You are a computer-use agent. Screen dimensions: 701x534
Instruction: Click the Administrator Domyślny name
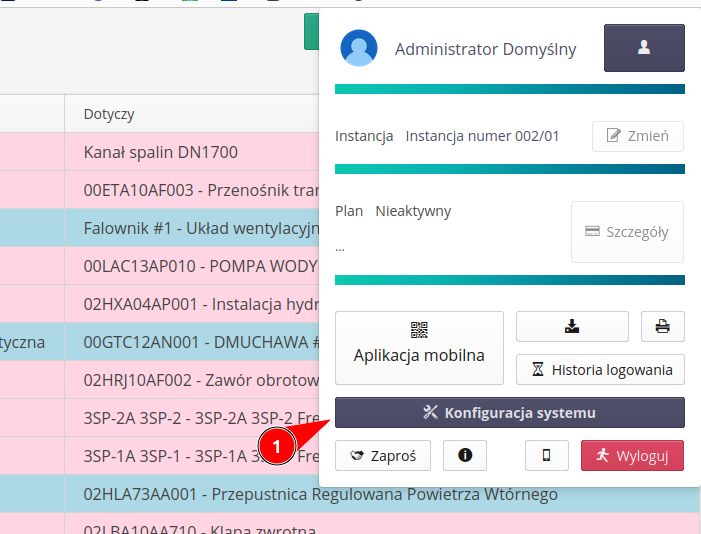point(485,49)
